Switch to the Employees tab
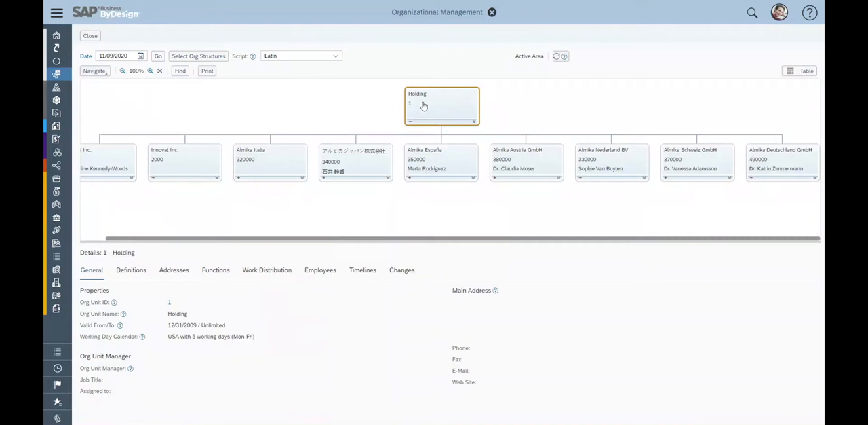The width and height of the screenshot is (868, 425). tap(320, 270)
